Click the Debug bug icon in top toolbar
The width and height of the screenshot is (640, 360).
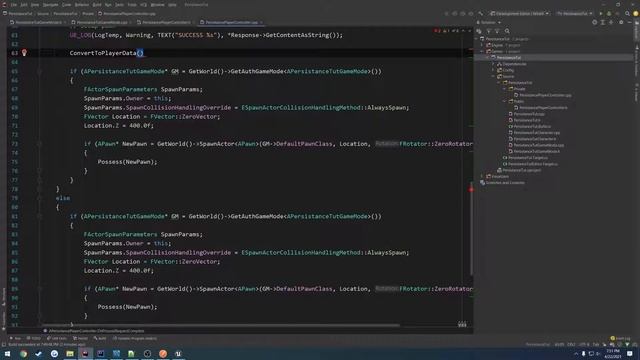coord(609,13)
